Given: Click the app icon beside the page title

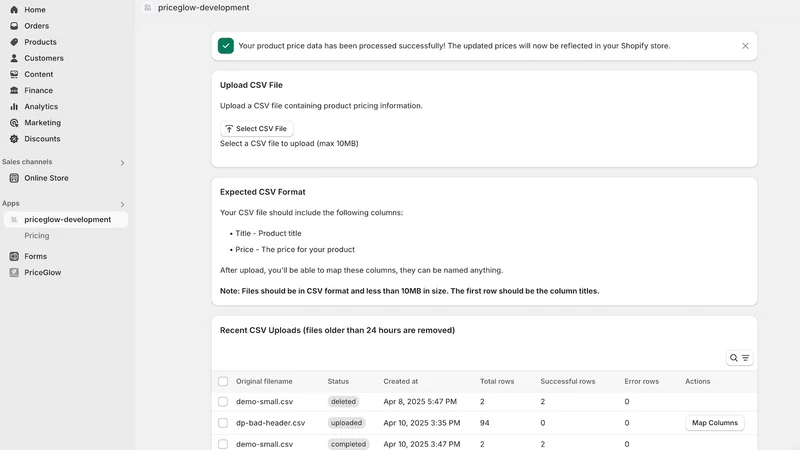Looking at the screenshot, I should (x=147, y=8).
